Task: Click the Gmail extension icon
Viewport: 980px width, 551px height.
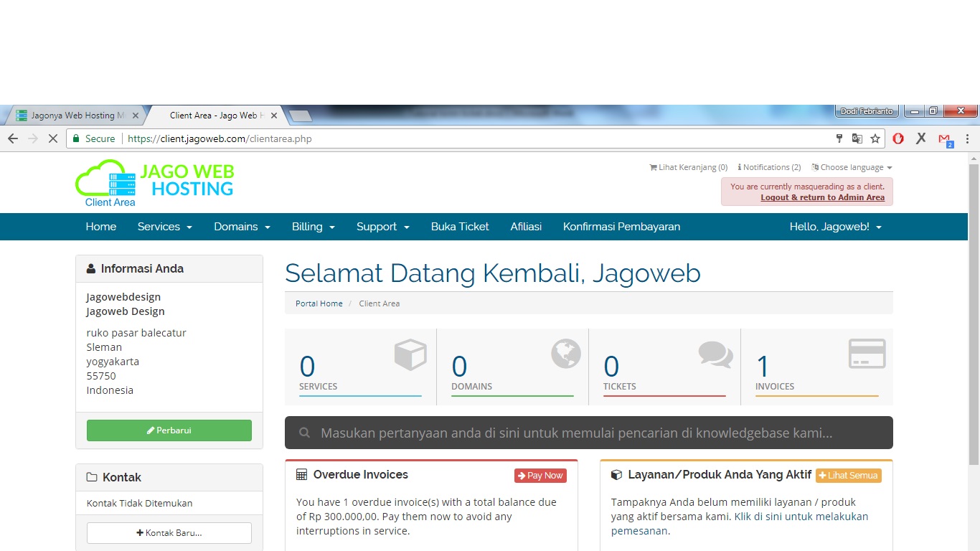Action: tap(945, 139)
